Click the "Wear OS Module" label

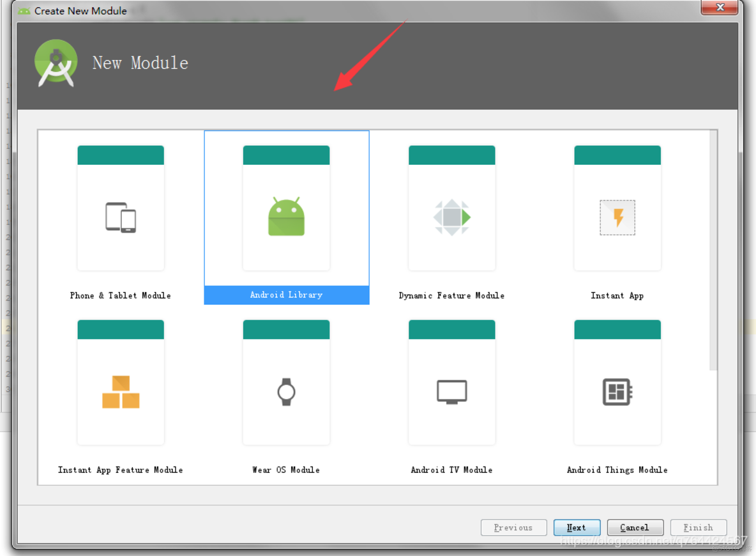[x=287, y=470]
